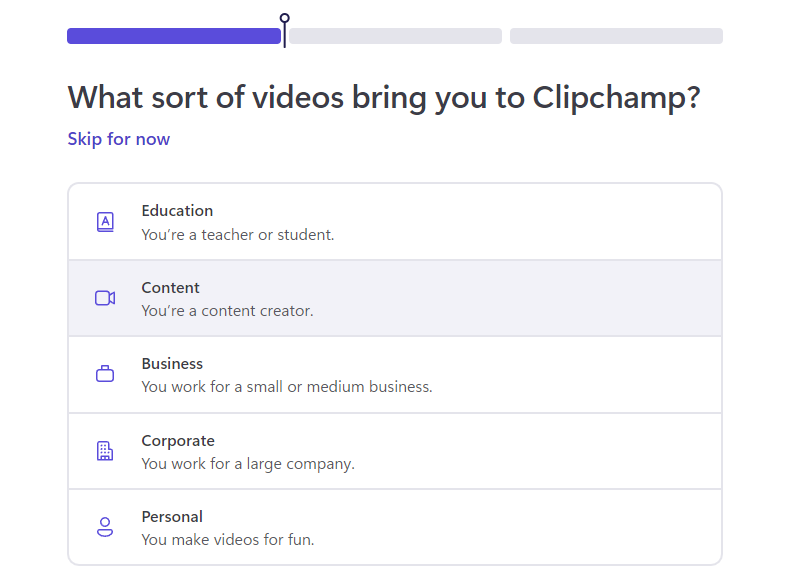Viewport: 791px width, 569px height.
Task: Click 'You make videos for fun' description
Action: pyautogui.click(x=228, y=540)
